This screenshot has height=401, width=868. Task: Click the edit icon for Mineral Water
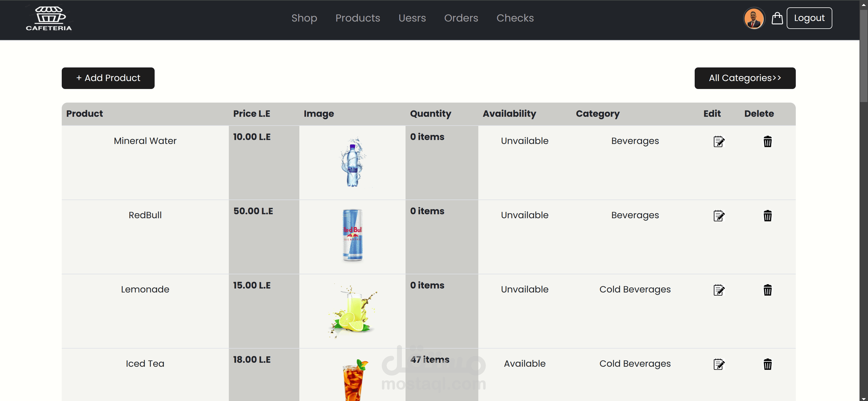718,141
